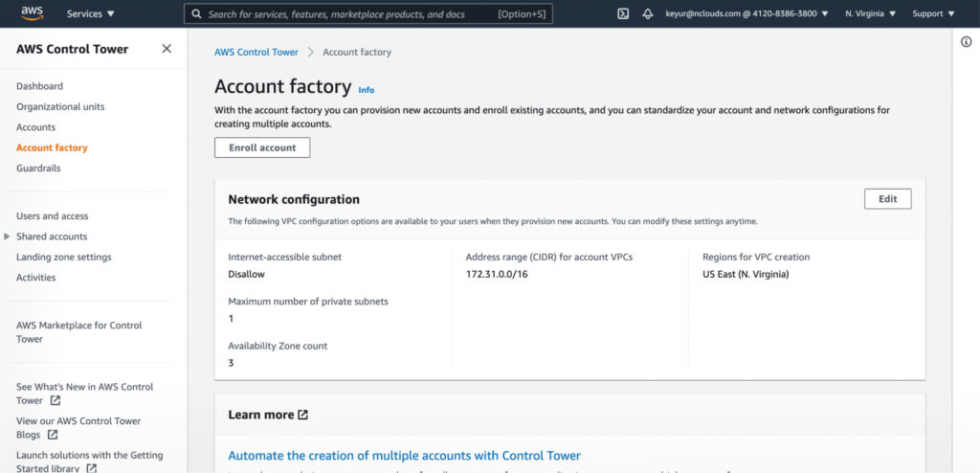The width and height of the screenshot is (980, 473).
Task: Click the magnifier icon in search bar
Action: (196, 13)
